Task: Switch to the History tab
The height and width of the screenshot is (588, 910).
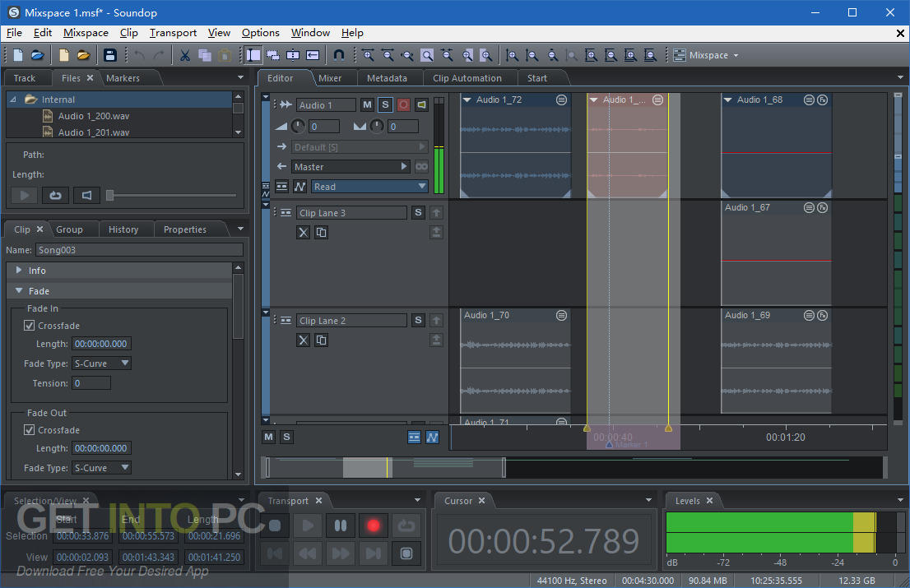Action: tap(123, 229)
